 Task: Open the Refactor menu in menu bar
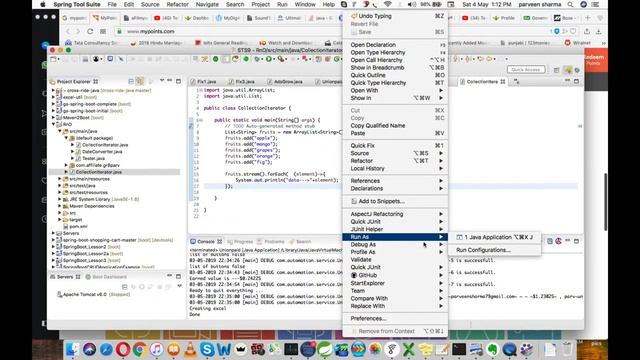(178, 4)
